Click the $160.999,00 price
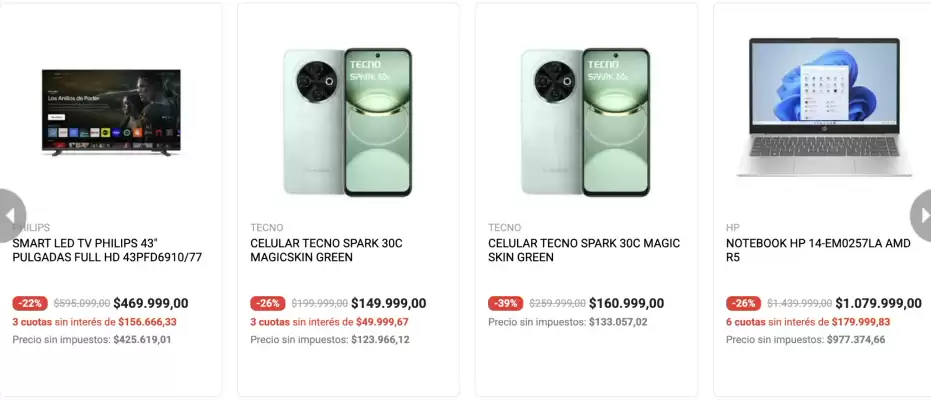The width and height of the screenshot is (931, 400). click(x=627, y=303)
